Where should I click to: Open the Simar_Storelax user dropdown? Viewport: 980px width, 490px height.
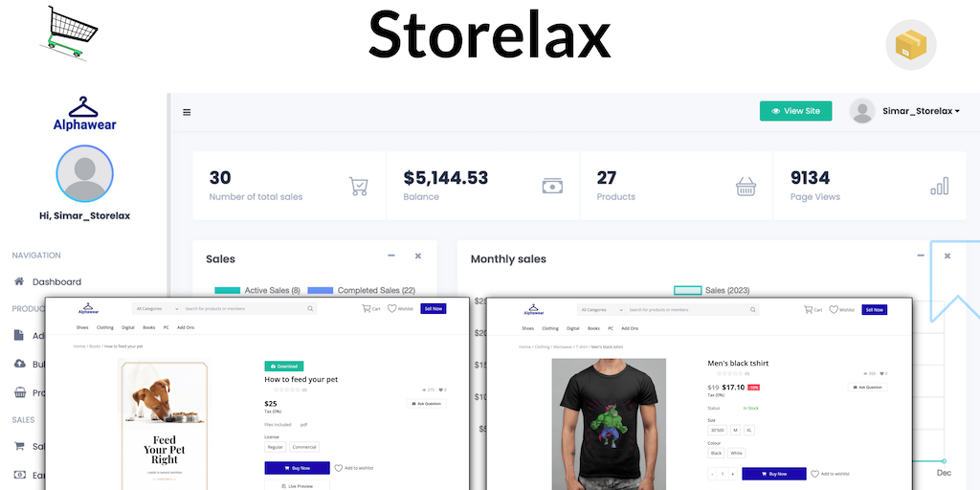click(905, 111)
